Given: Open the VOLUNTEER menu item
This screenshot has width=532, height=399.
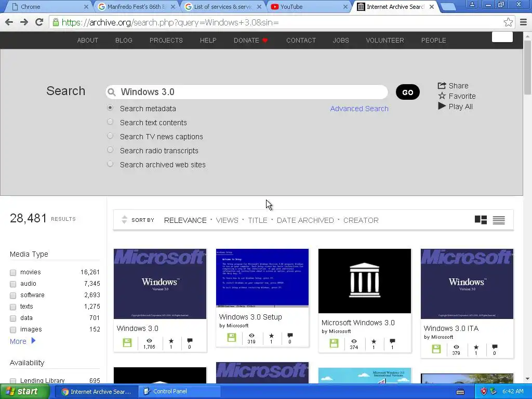Looking at the screenshot, I should coord(385,41).
